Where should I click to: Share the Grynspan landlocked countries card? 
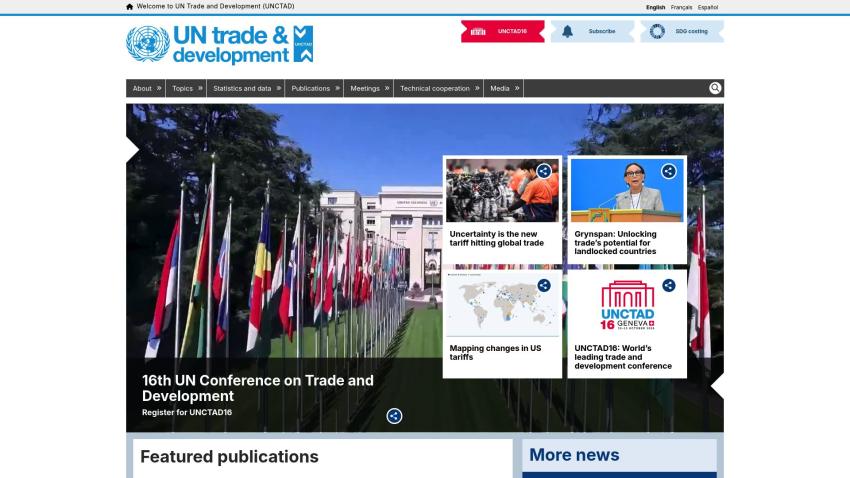(668, 171)
